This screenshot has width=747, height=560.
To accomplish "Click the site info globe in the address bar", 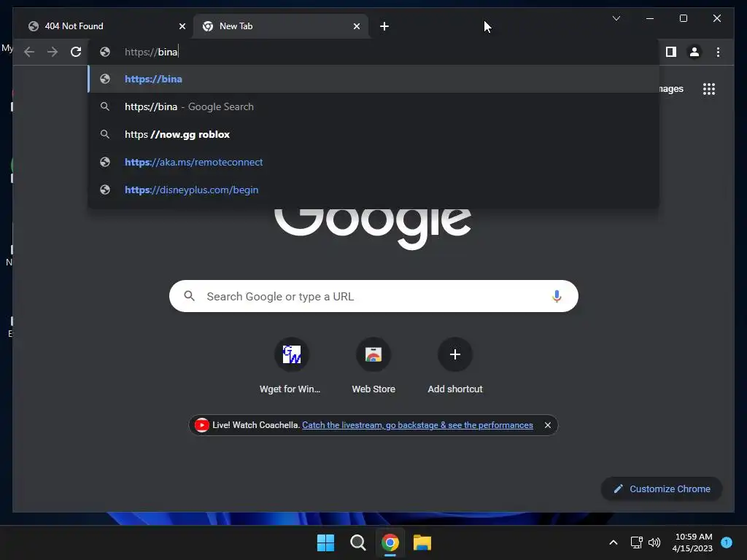I will pyautogui.click(x=105, y=52).
